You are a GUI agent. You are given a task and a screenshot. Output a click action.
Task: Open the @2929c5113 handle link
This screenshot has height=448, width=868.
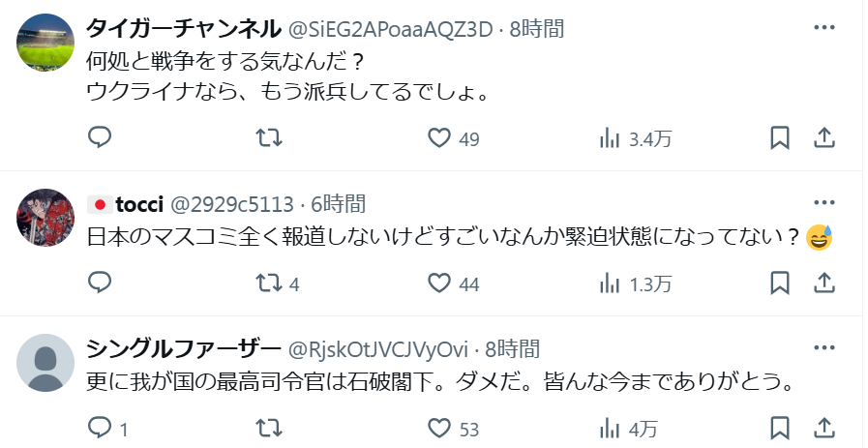(231, 204)
